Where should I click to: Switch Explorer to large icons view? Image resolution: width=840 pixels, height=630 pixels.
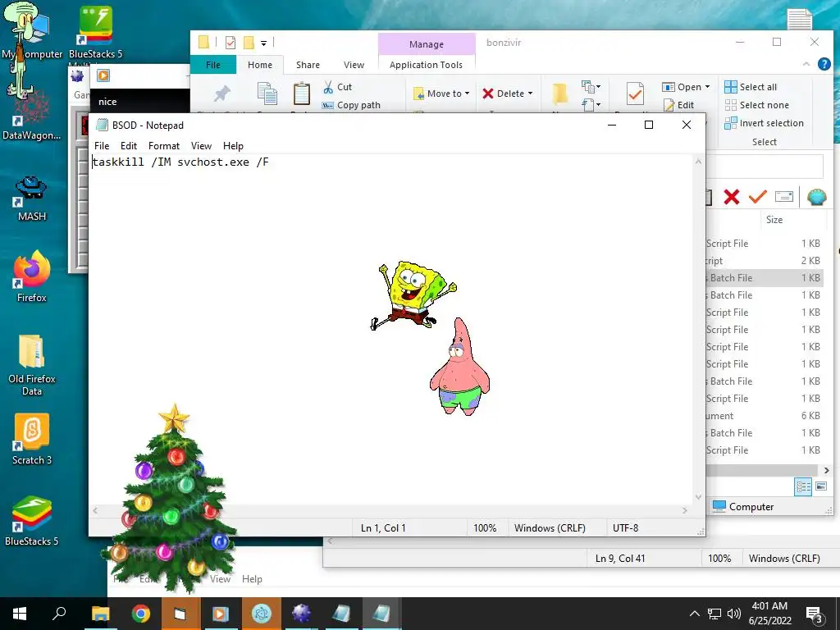click(x=820, y=486)
